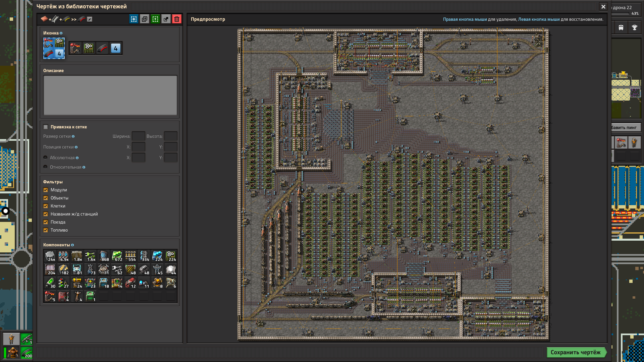This screenshot has height=362, width=644.
Task: Select the Относительная radio button
Action: point(45,167)
